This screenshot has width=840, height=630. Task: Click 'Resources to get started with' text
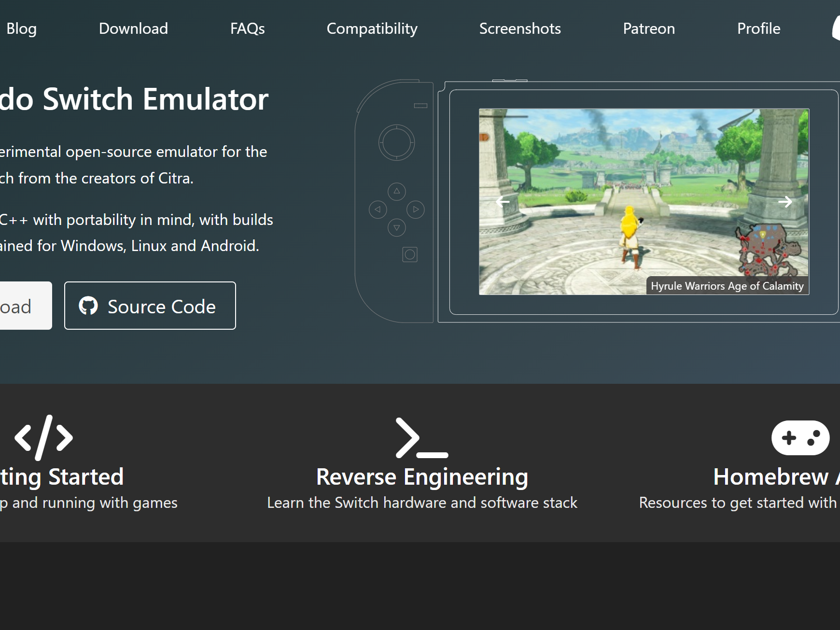(x=738, y=503)
